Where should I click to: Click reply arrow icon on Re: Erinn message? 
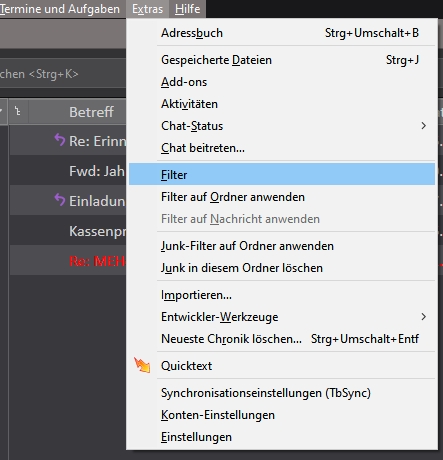[60, 140]
